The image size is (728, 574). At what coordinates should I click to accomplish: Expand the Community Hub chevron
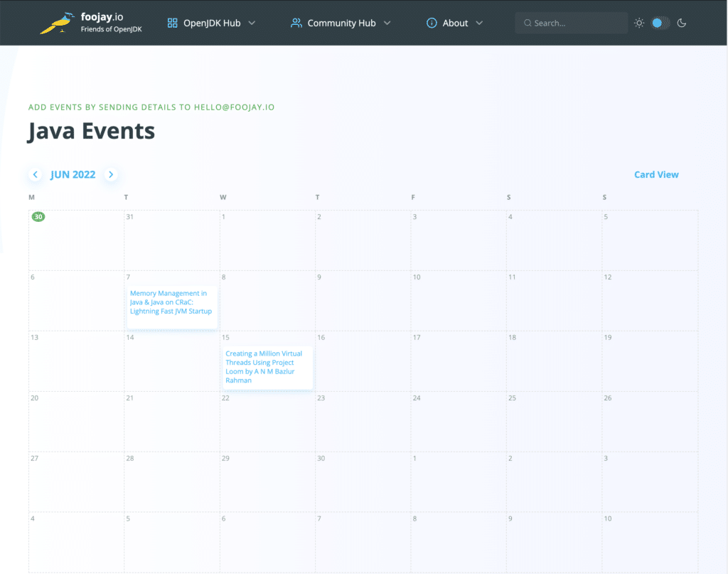[387, 23]
